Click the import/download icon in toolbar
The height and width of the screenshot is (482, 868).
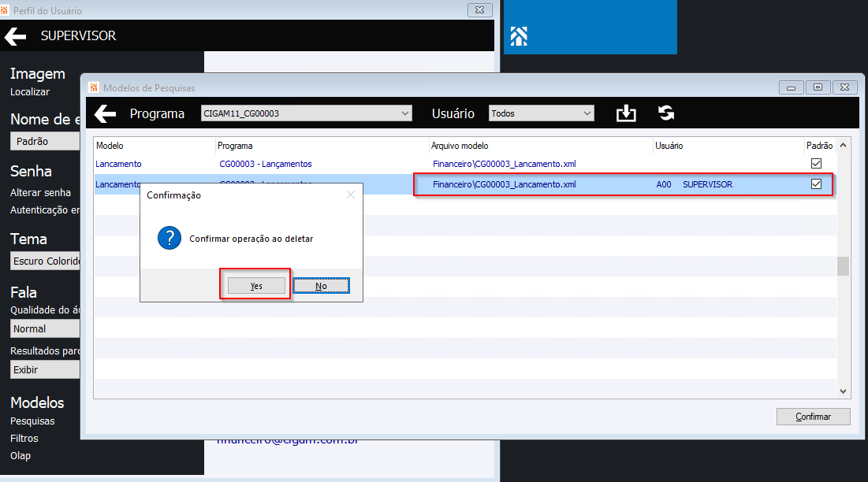[x=626, y=113]
